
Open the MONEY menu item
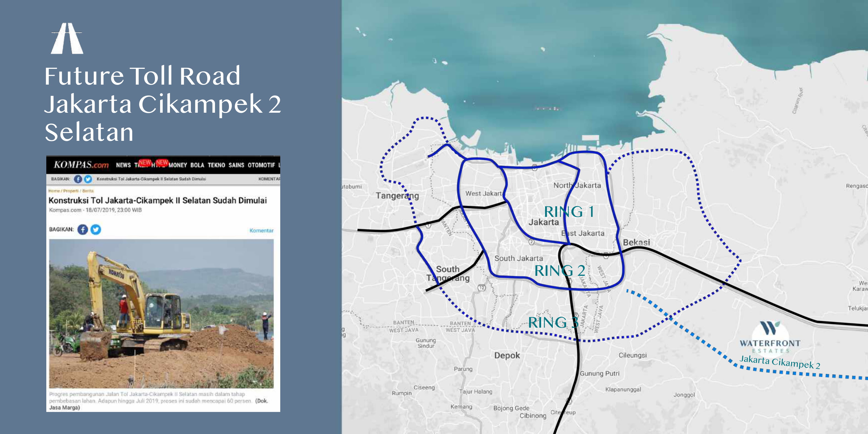[177, 165]
